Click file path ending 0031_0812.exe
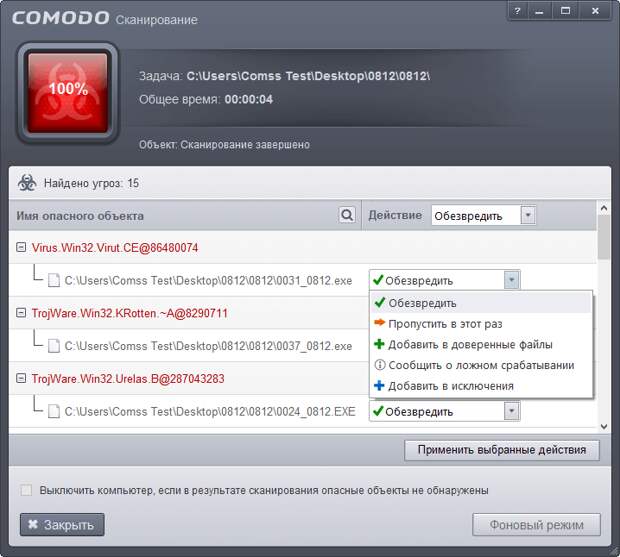This screenshot has height=557, width=620. [x=208, y=281]
